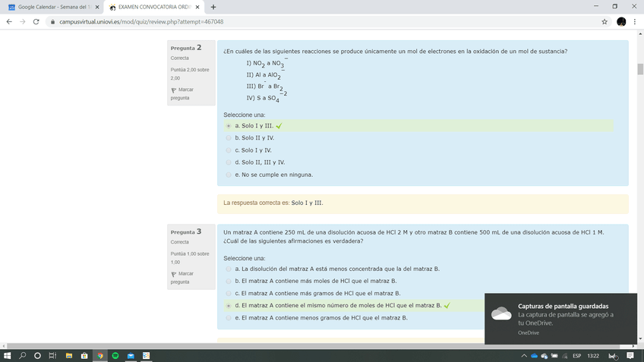Image resolution: width=644 pixels, height=362 pixels.
Task: Click the green checkmark next to Solo I y III
Action: click(279, 126)
